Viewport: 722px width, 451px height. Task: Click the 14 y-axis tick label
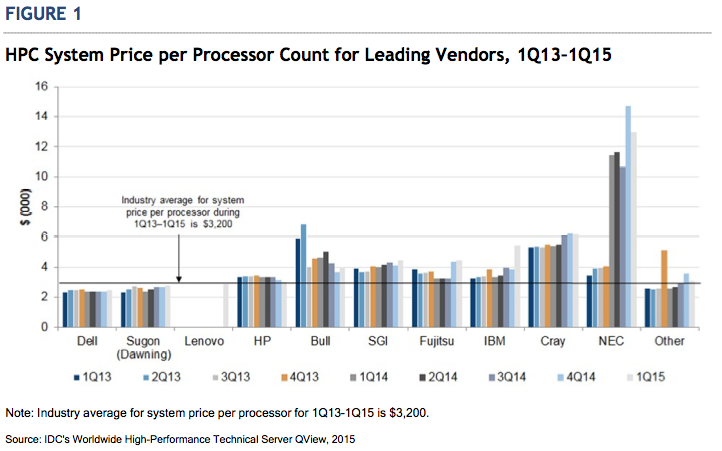41,117
